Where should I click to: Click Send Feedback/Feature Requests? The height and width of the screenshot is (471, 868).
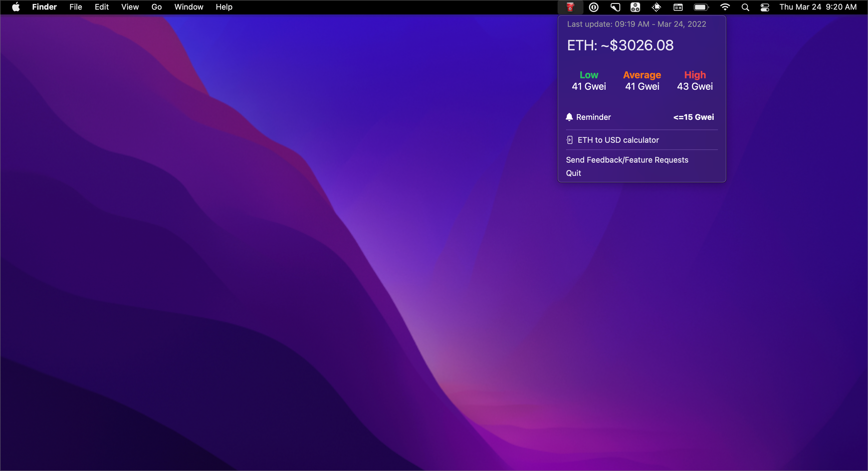pyautogui.click(x=627, y=160)
